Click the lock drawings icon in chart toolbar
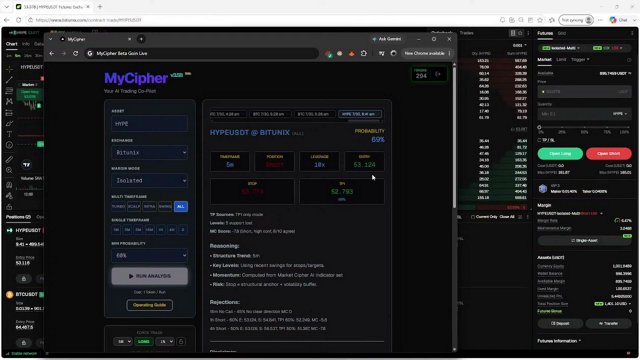The height and width of the screenshot is (360, 640). click(9, 207)
